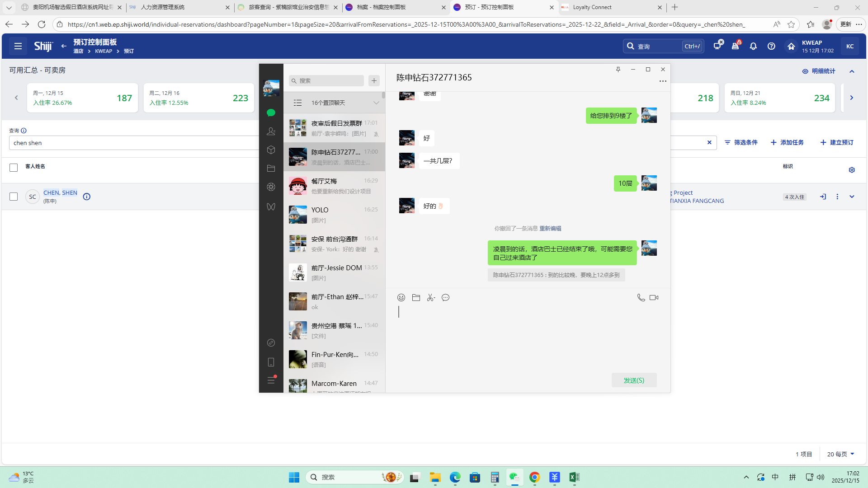Open table settings gear icon
This screenshot has width=868, height=488.
pos(852,170)
